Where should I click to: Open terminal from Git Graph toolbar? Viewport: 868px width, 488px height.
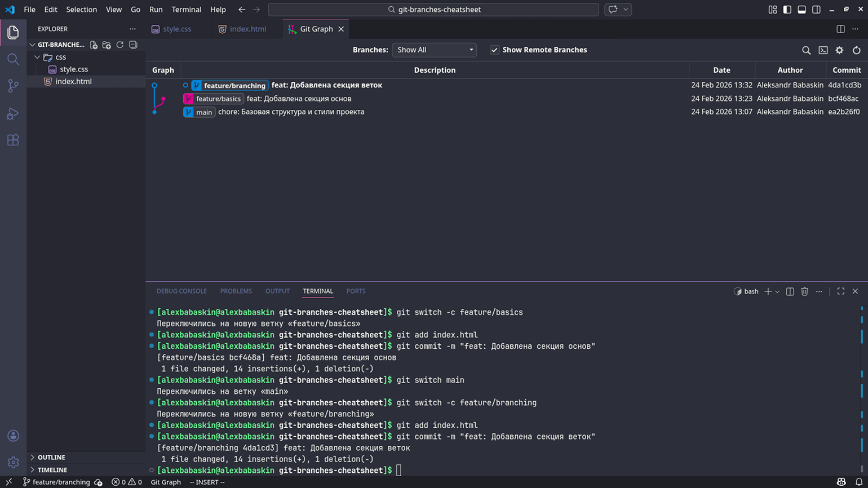(x=823, y=50)
